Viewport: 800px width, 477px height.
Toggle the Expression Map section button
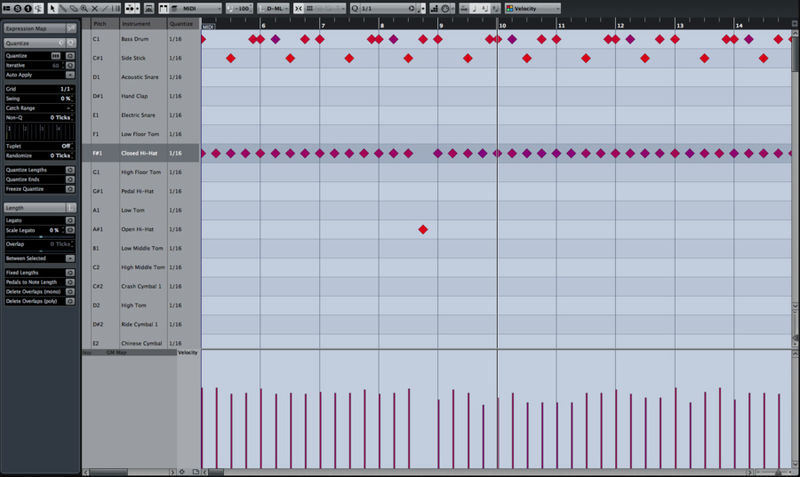pyautogui.click(x=71, y=28)
